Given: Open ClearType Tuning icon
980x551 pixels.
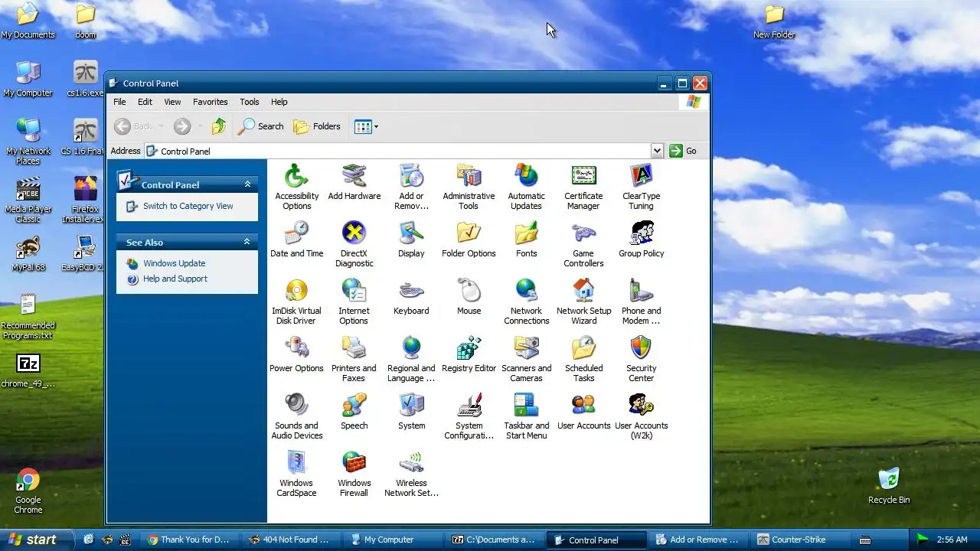Looking at the screenshot, I should pos(641,187).
